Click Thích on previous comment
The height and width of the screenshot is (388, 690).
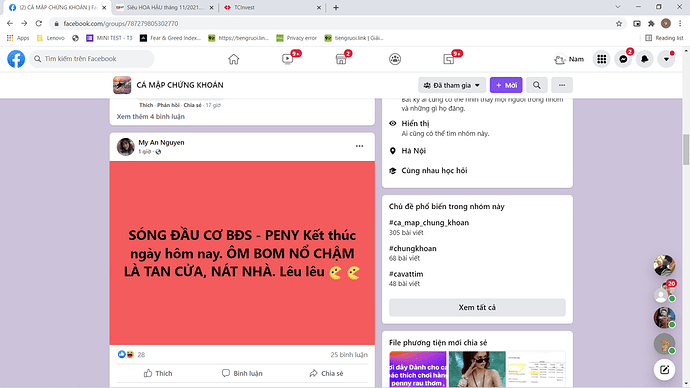point(146,105)
